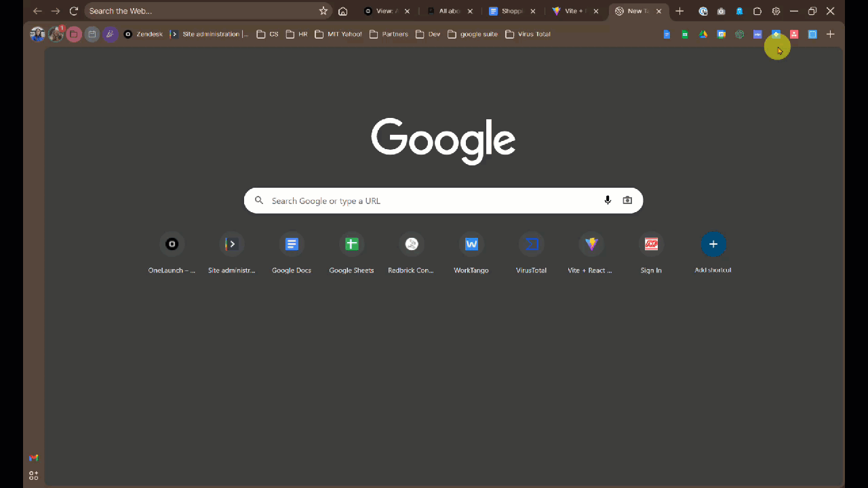Click the reload page button

(74, 11)
